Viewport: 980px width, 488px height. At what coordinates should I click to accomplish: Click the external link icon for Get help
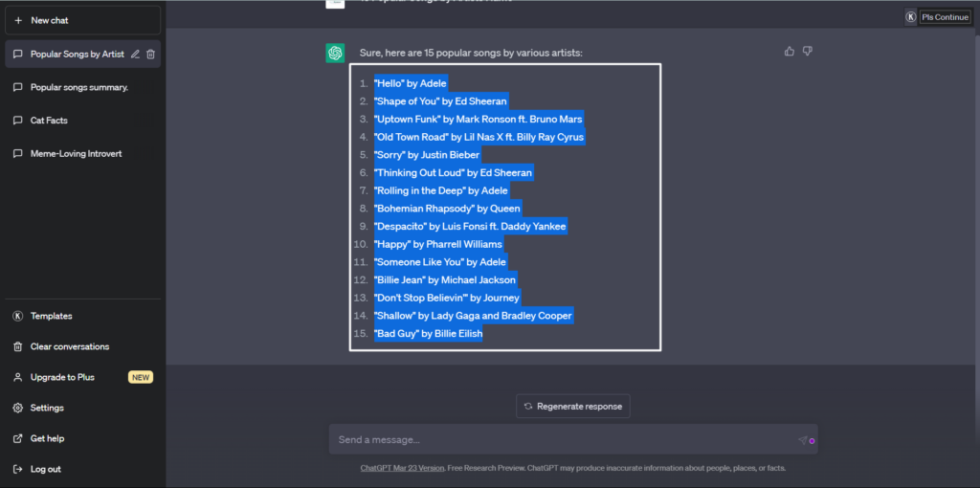coord(18,438)
